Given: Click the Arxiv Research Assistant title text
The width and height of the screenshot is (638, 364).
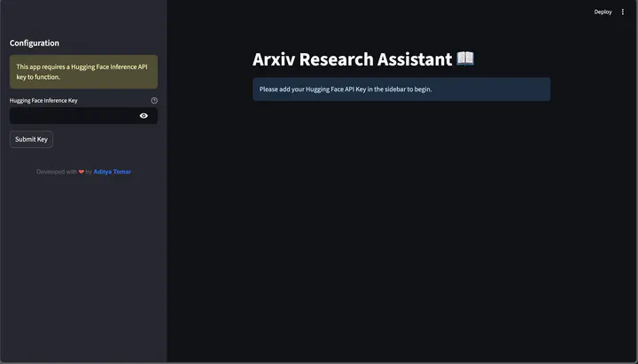Looking at the screenshot, I should [x=352, y=59].
